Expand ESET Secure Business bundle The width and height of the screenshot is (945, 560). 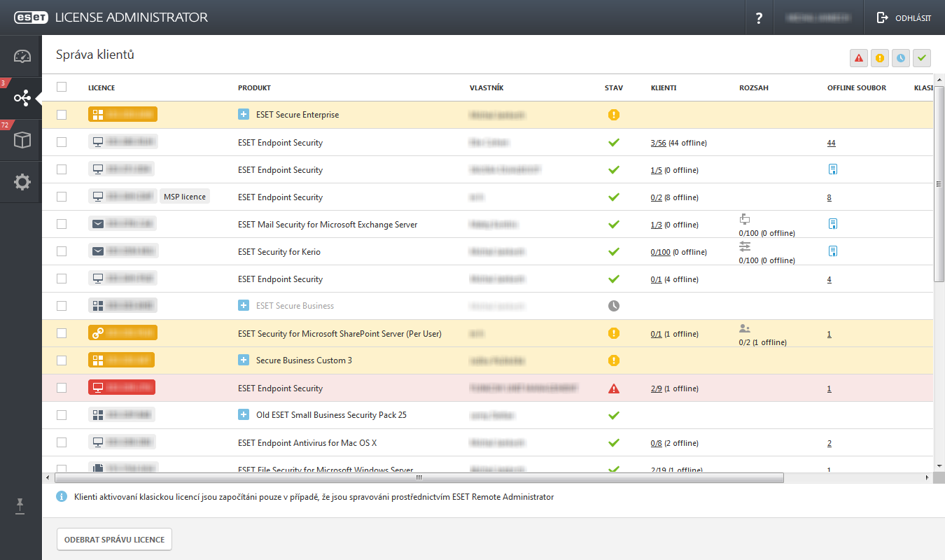click(244, 305)
